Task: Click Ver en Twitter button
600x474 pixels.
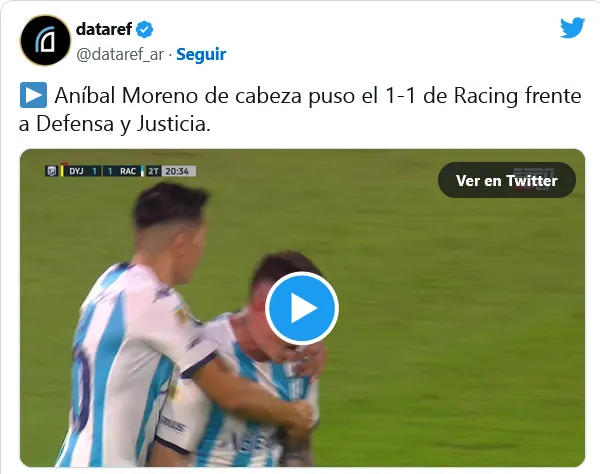Action: click(x=507, y=180)
